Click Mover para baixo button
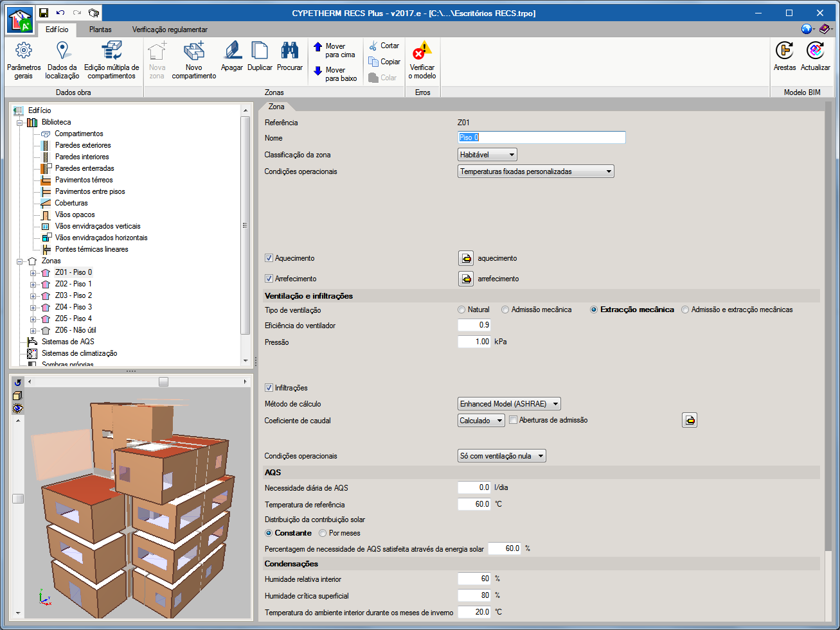Viewport: 840px width, 630px height. tap(335, 74)
